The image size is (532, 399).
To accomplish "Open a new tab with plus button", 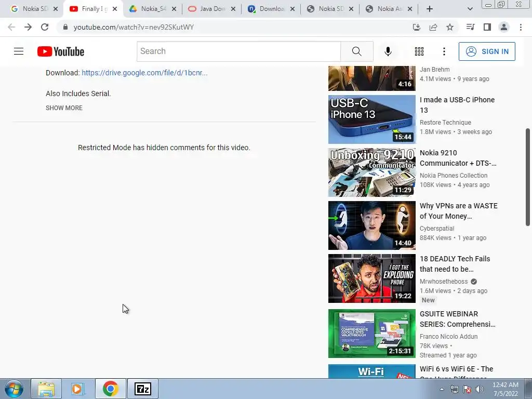I will coord(430,9).
